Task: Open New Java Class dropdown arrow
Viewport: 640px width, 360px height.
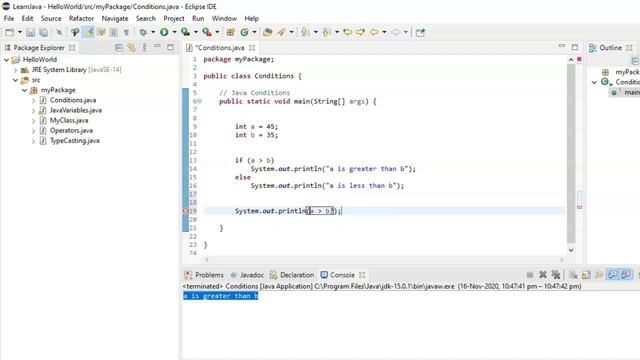Action: 254,32
